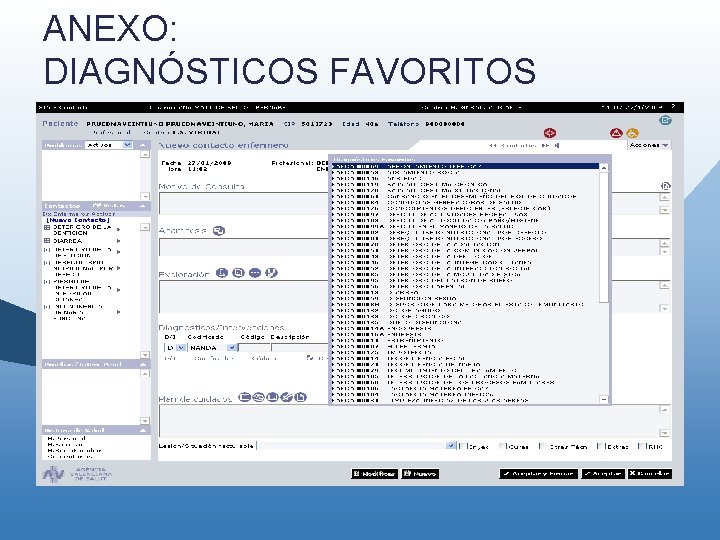Viewport: 720px width, 540px height.
Task: Click the second round icon beside Exploración
Action: [238, 273]
